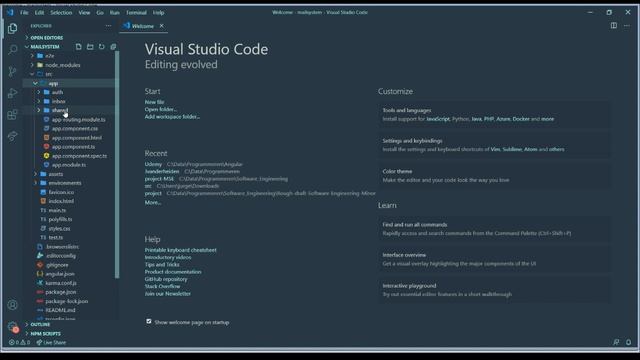Click the Refresh Explorer icon
Viewport: 640px width, 360px height.
pos(101,47)
